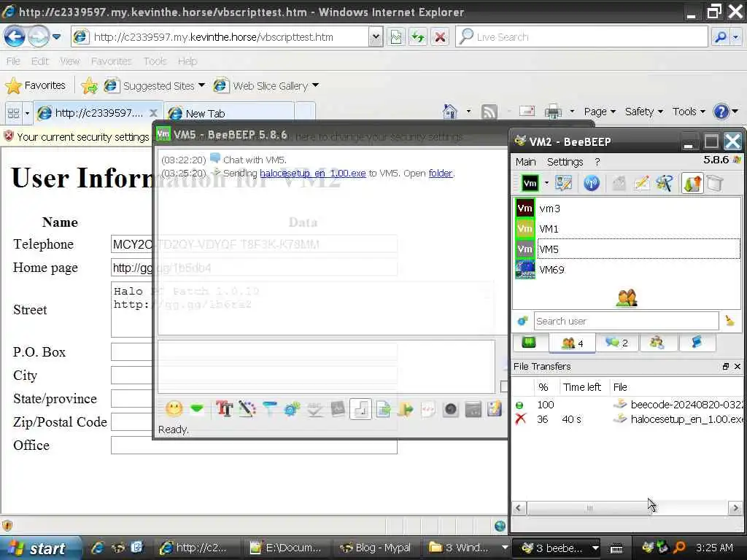The height and width of the screenshot is (560, 747).
Task: Undock the File Transfers panel
Action: (x=726, y=366)
